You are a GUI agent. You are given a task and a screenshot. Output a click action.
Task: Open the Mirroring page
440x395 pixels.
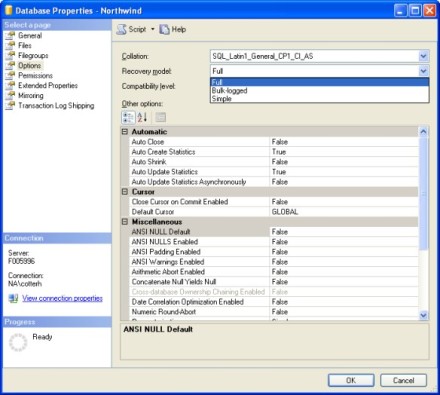(31, 95)
